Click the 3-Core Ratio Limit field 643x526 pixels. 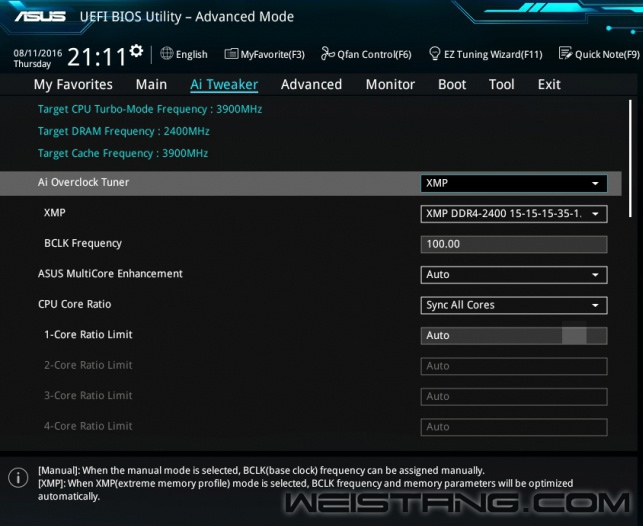(x=514, y=396)
